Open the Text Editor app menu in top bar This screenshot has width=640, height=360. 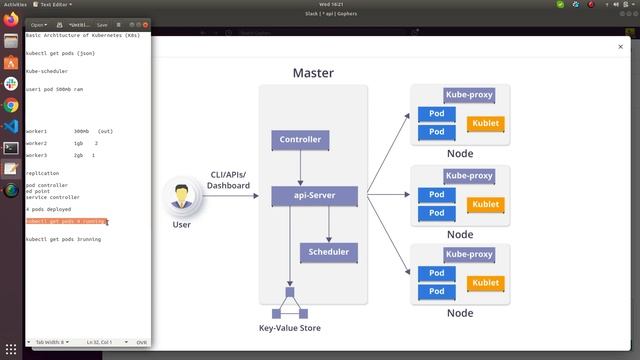click(53, 4)
